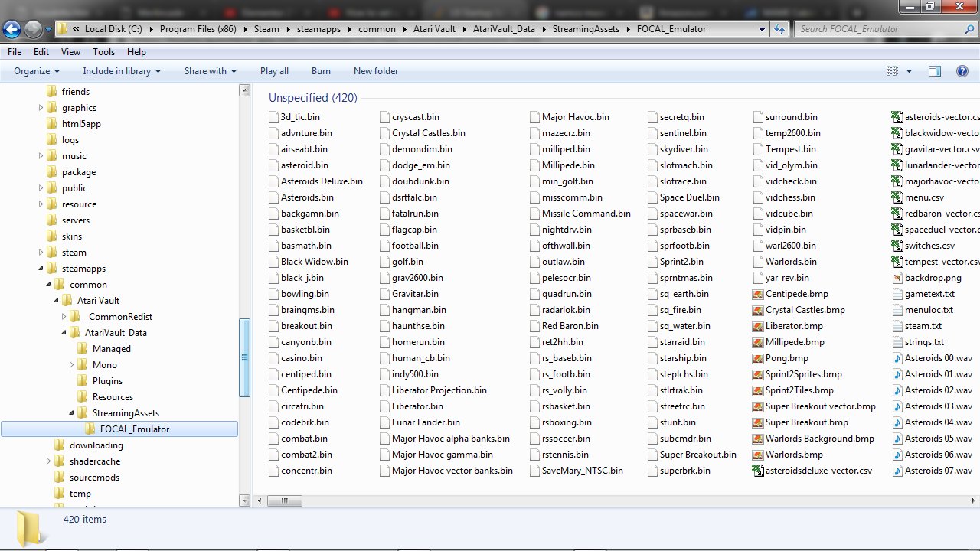Select the Major Havoc.bin file icon

click(x=535, y=117)
